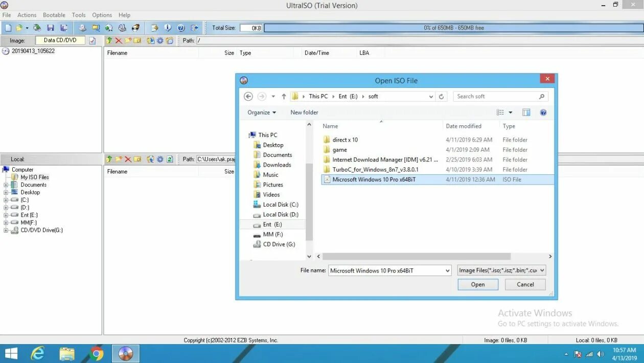This screenshot has height=363, width=644.
Task: Expand the Documents node in Local tree
Action: 6,185
